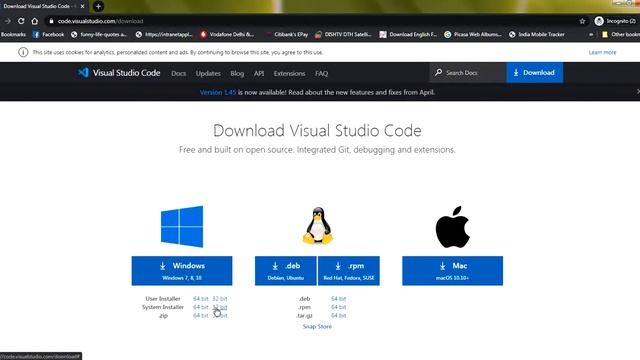Click the Windows logo image

(x=182, y=227)
